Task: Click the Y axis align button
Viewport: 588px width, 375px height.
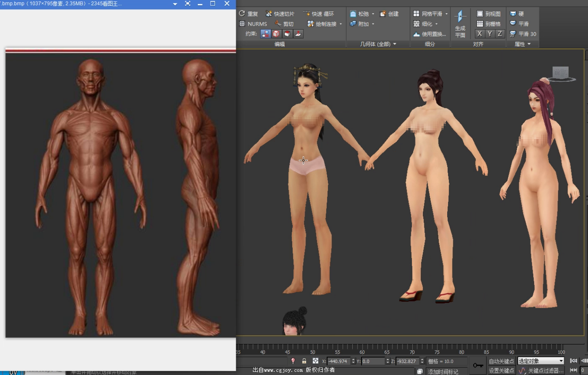Action: pyautogui.click(x=490, y=34)
